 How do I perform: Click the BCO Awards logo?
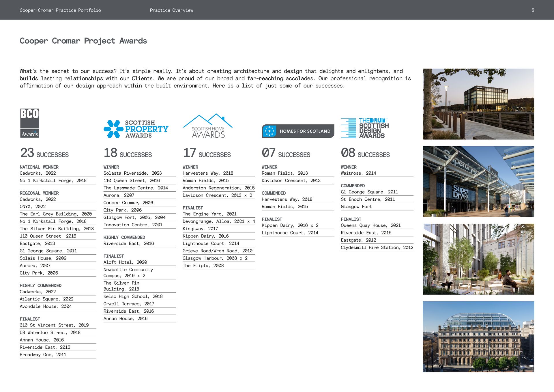pyautogui.click(x=30, y=123)
